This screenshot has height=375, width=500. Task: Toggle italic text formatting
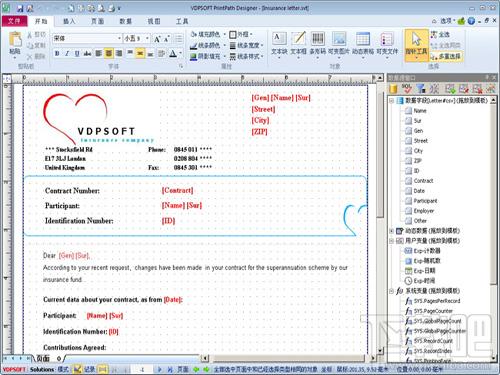pyautogui.click(x=67, y=53)
